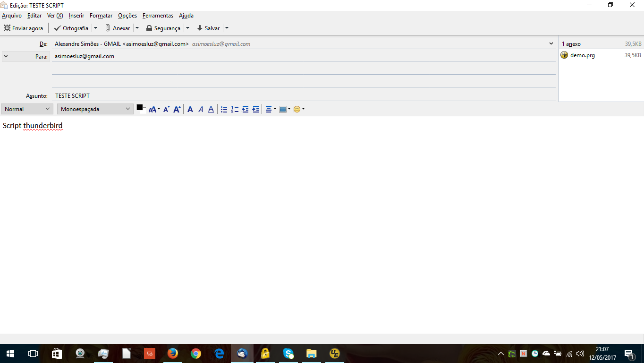Click the Assunto subject field
The width and height of the screenshot is (644, 363).
click(304, 95)
